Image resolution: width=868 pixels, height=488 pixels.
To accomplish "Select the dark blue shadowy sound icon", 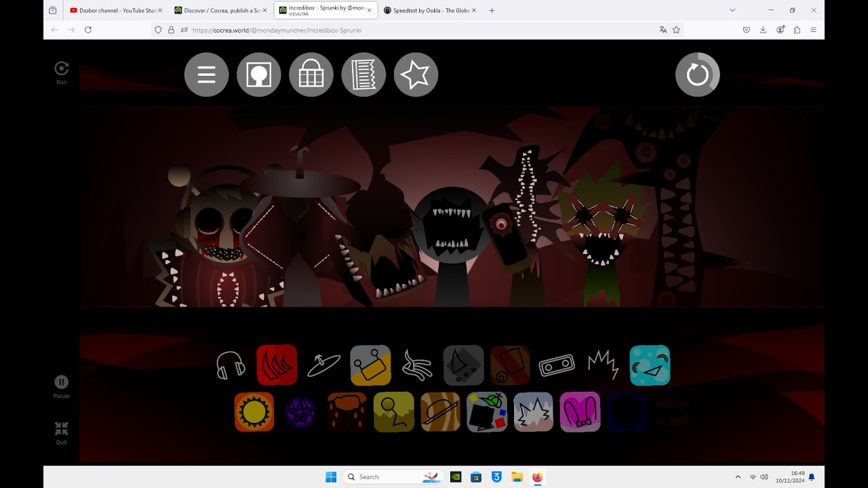I will pyautogui.click(x=627, y=412).
